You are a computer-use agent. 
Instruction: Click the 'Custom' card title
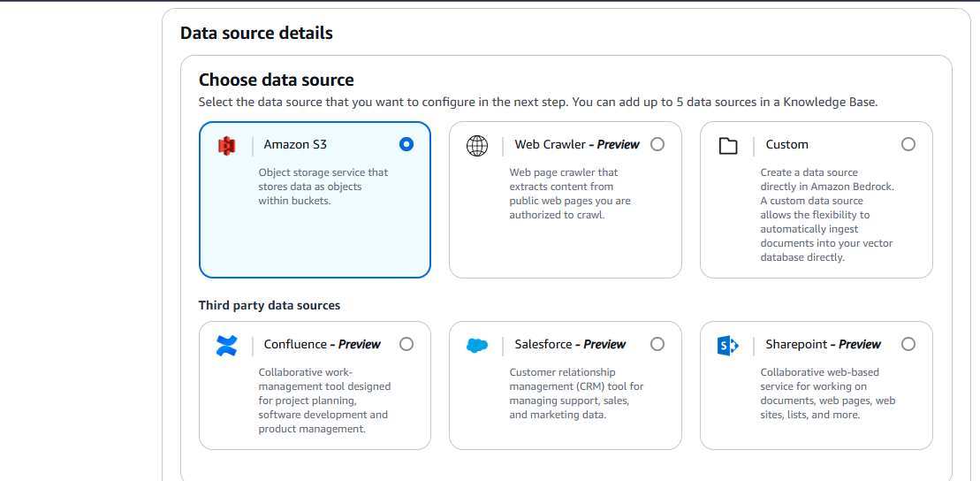click(786, 144)
